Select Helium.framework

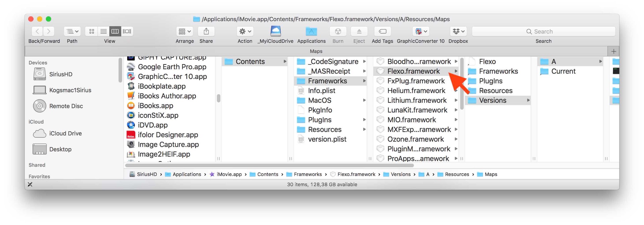point(416,91)
